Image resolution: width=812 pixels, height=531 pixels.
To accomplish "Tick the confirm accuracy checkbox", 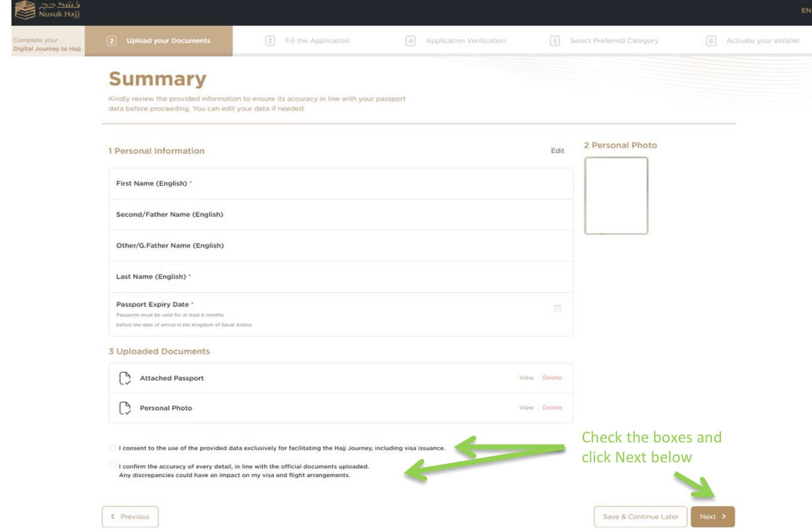I will click(x=112, y=465).
